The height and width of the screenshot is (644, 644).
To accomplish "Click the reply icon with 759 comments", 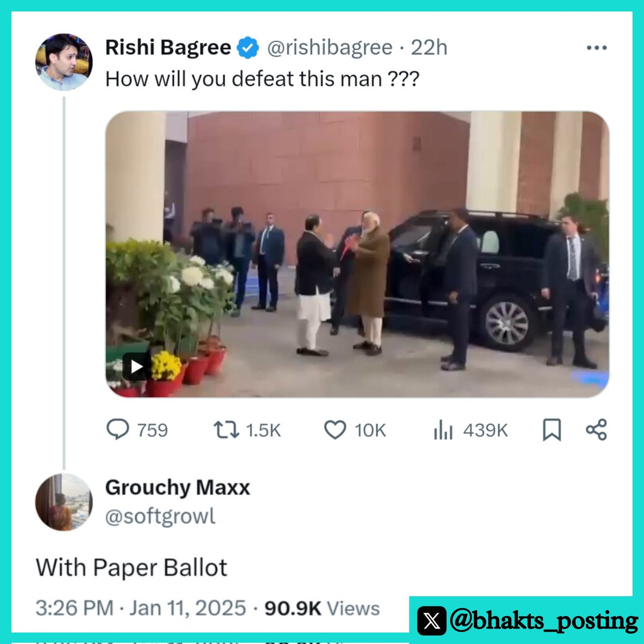I will 118,430.
